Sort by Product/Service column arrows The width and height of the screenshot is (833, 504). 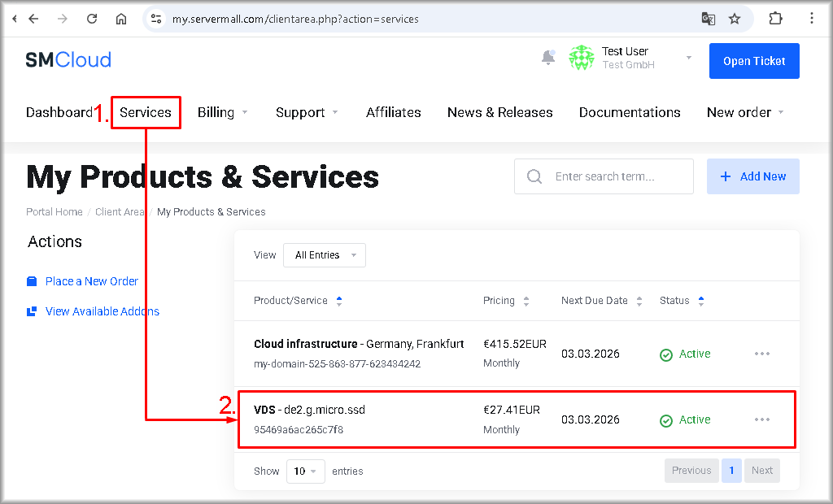[339, 301]
